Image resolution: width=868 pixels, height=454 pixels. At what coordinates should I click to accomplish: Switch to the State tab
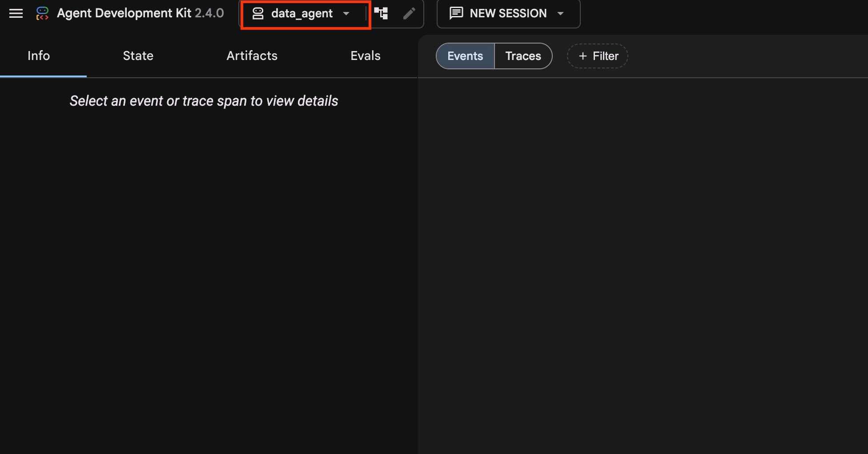[138, 56]
